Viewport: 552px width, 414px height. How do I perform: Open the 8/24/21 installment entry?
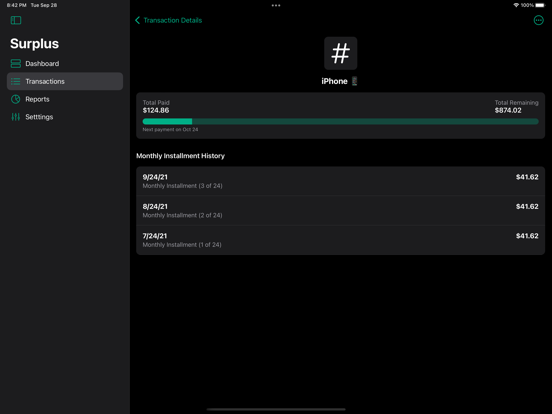tap(340, 211)
